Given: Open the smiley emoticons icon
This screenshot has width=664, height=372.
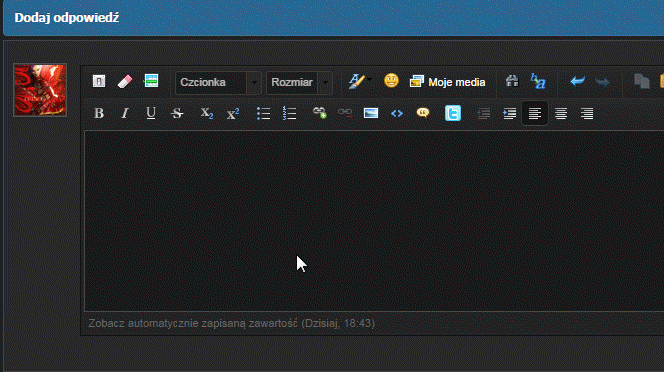Looking at the screenshot, I should (391, 81).
